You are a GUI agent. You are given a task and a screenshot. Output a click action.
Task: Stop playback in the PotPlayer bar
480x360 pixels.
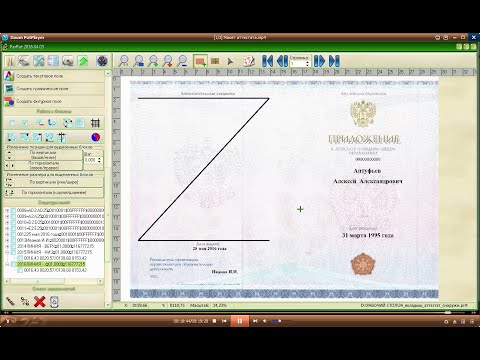pyautogui.click(x=214, y=321)
